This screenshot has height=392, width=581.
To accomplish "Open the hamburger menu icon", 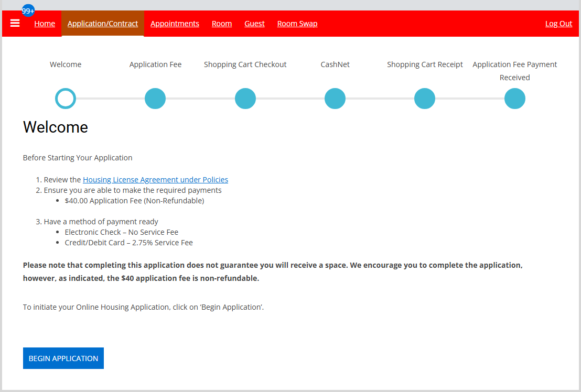I will pos(15,23).
